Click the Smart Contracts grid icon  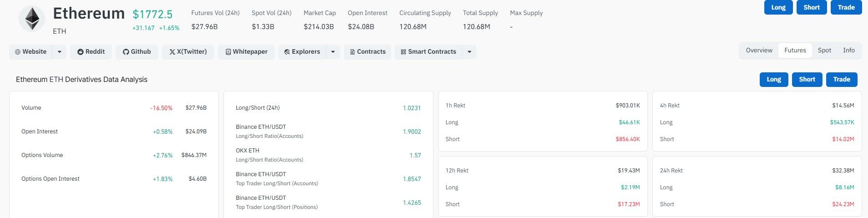point(403,52)
